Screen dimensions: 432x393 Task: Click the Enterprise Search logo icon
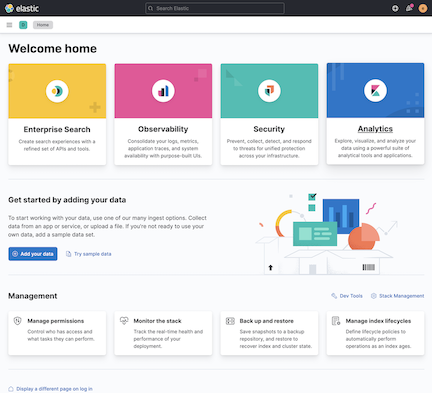(57, 91)
